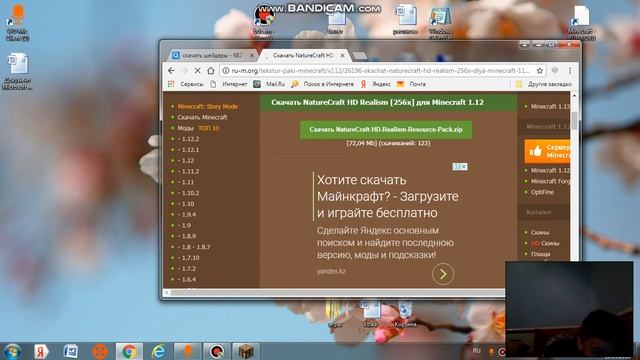Select version 1.11.2 in sidebar
The height and width of the screenshot is (360, 640).
click(189, 171)
